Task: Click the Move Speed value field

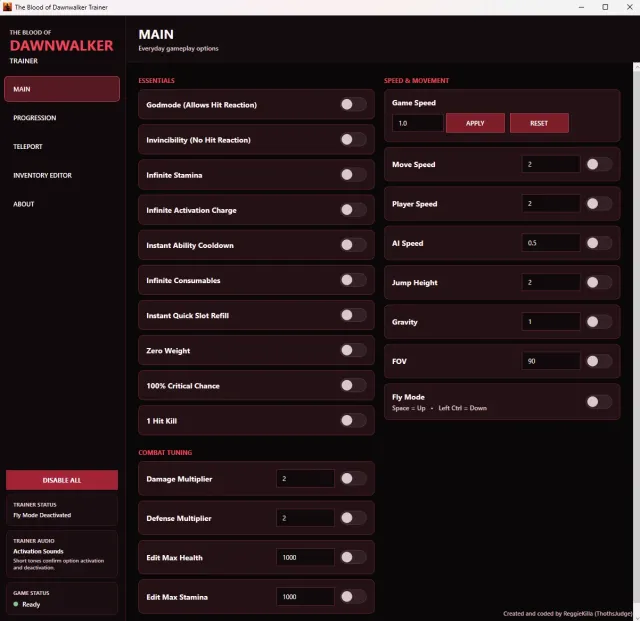Action: 551,164
